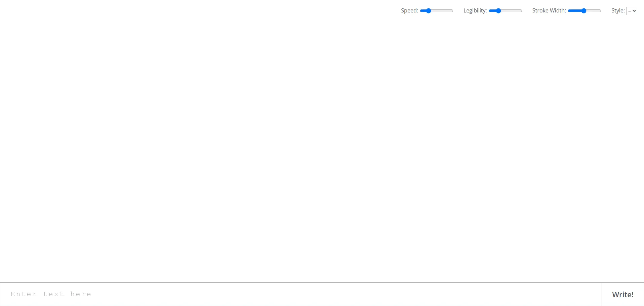Focus the 'Enter text here' input field

tap(301, 294)
